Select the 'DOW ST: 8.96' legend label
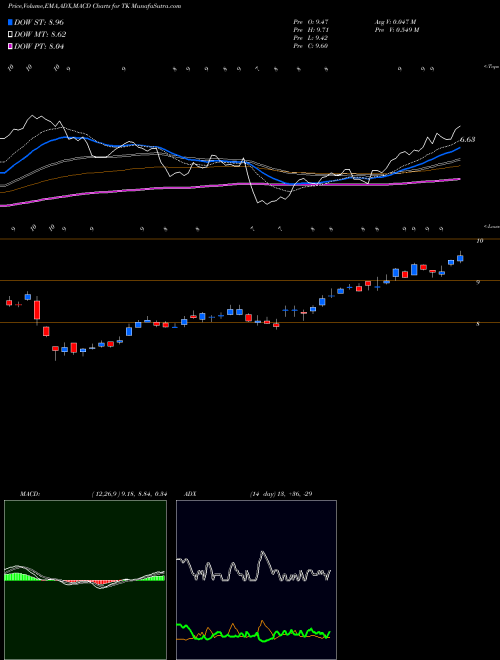The height and width of the screenshot is (660, 500). [39, 22]
